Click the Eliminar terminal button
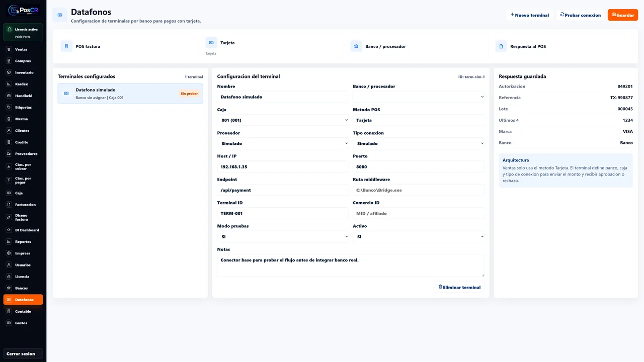 pyautogui.click(x=459, y=287)
